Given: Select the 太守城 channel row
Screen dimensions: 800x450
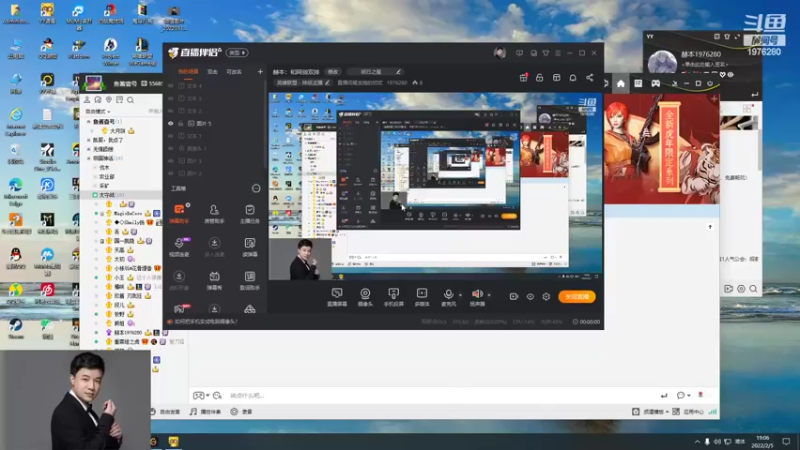Looking at the screenshot, I should tap(121, 195).
